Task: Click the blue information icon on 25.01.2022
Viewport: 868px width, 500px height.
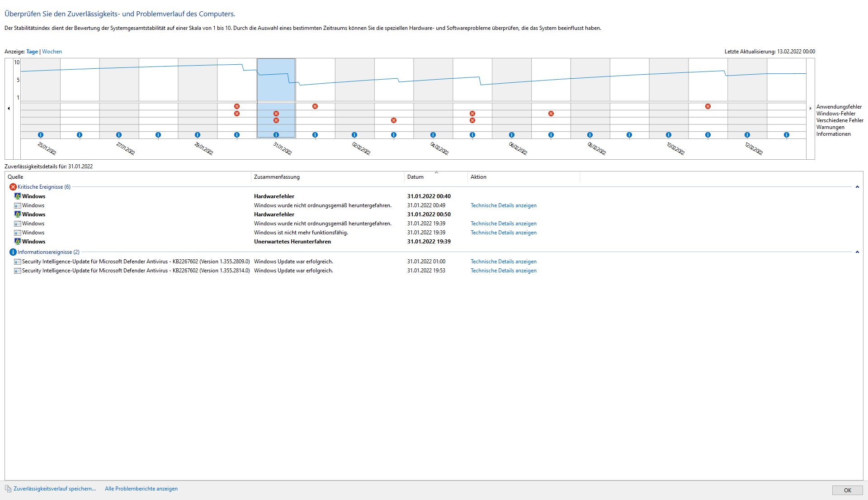Action: 41,135
